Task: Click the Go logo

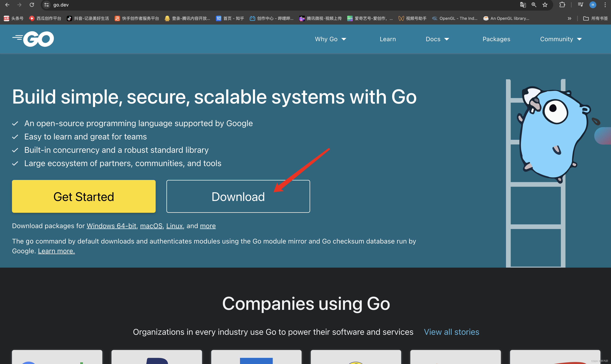Action: tap(33, 39)
